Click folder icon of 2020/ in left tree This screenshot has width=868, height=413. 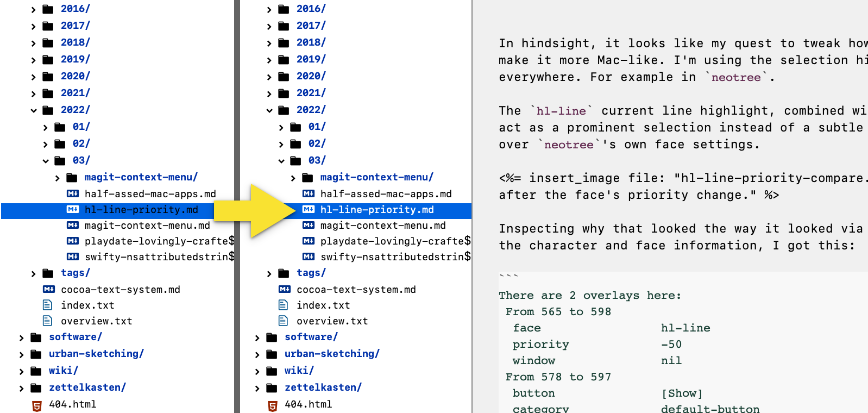[48, 76]
